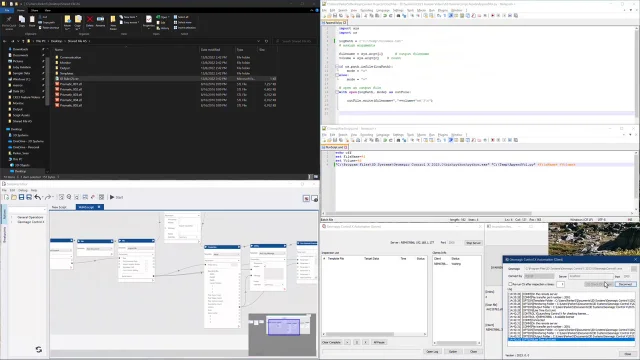Image resolution: width=640 pixels, height=360 pixels.
Task: Click the refresh icon at bottom of Scripting Editor sidebar
Action: pos(38,349)
